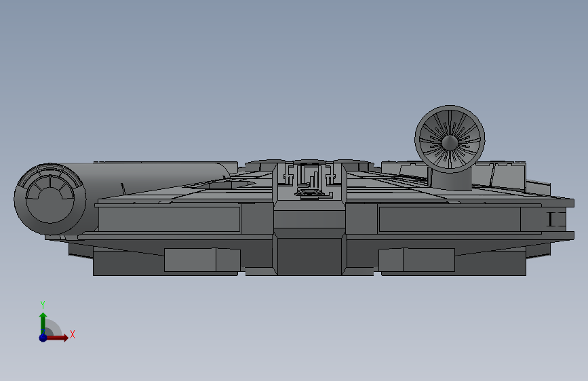This screenshot has width=588, height=381.
Task: Select the round cockpit nose on the model
Action: (50, 199)
